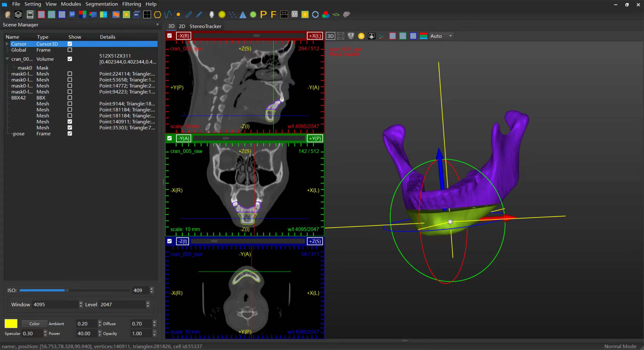Viewport: 644px width, 350px height.
Task: Hide the mesh with Point:35303
Action: point(70,128)
